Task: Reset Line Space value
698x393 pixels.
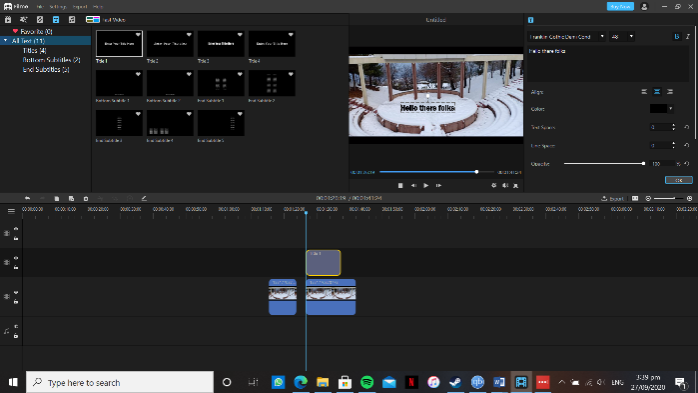Action: [x=686, y=146]
